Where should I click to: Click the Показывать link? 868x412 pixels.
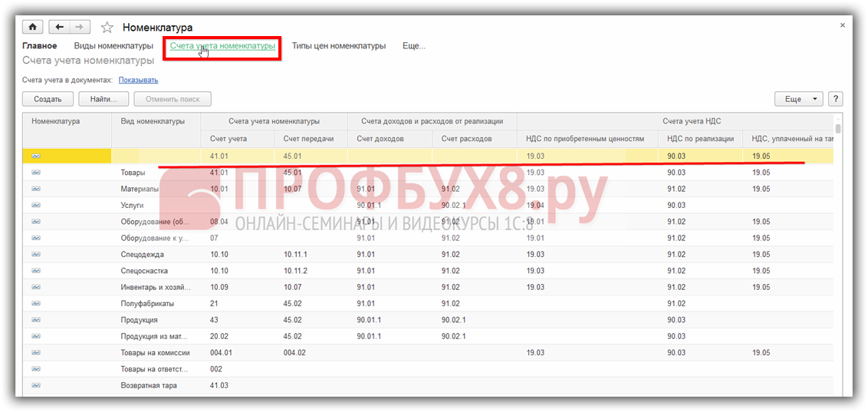pyautogui.click(x=138, y=80)
